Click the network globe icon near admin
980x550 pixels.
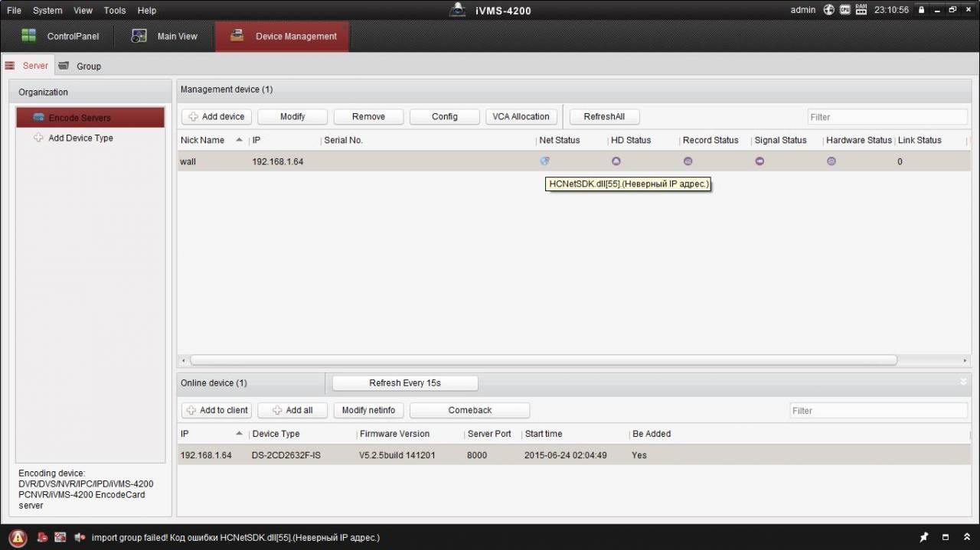pos(828,10)
